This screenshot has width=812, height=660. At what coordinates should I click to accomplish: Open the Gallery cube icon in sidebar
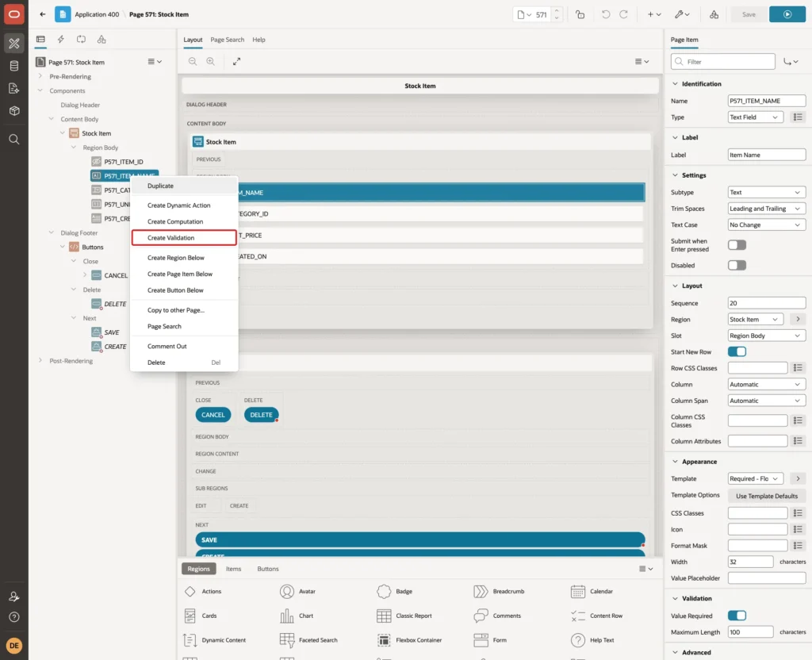pos(14,111)
